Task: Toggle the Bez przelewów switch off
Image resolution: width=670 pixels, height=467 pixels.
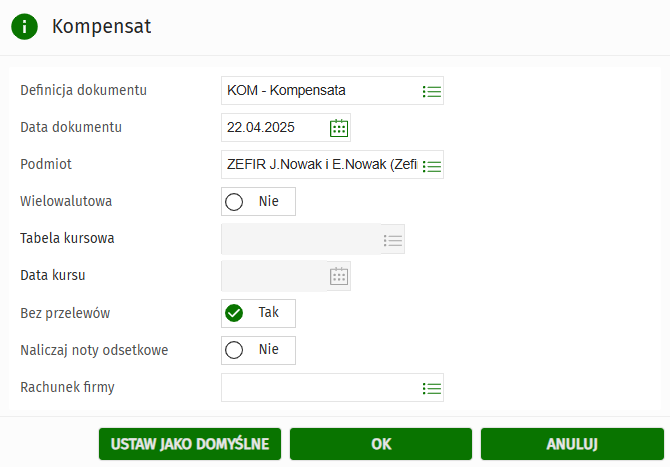Action: [258, 313]
